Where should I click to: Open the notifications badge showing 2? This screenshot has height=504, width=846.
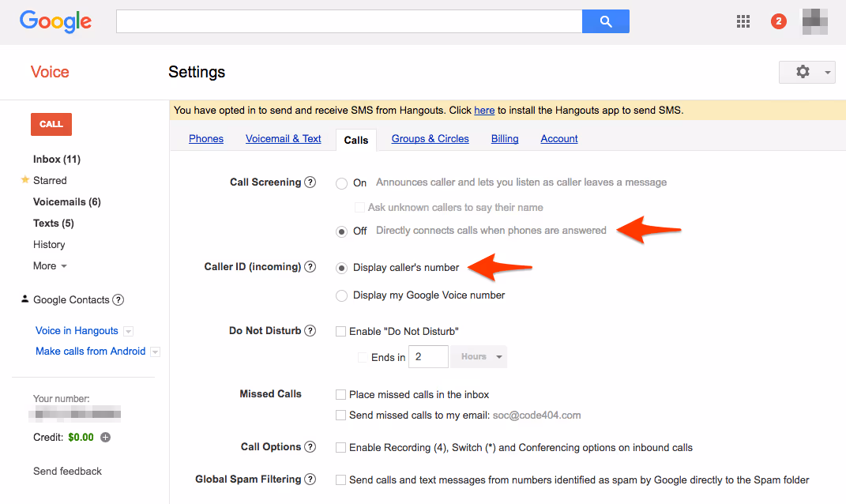click(x=778, y=21)
